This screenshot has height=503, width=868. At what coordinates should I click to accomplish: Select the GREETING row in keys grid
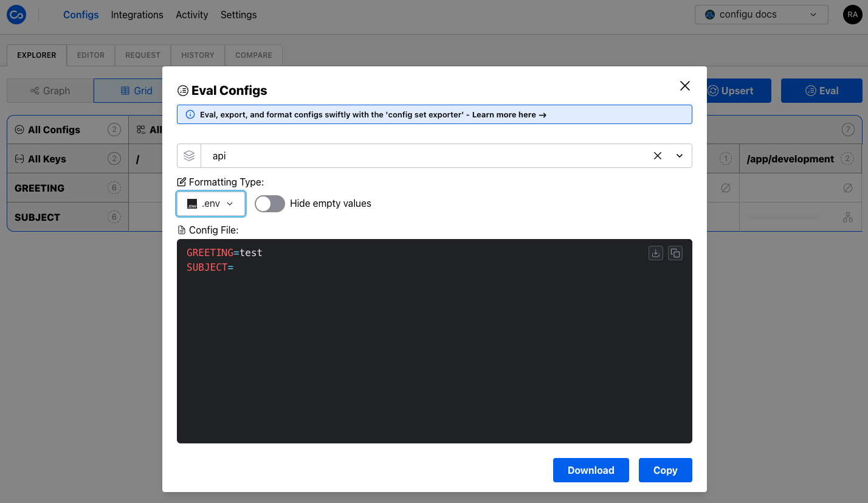(x=67, y=188)
